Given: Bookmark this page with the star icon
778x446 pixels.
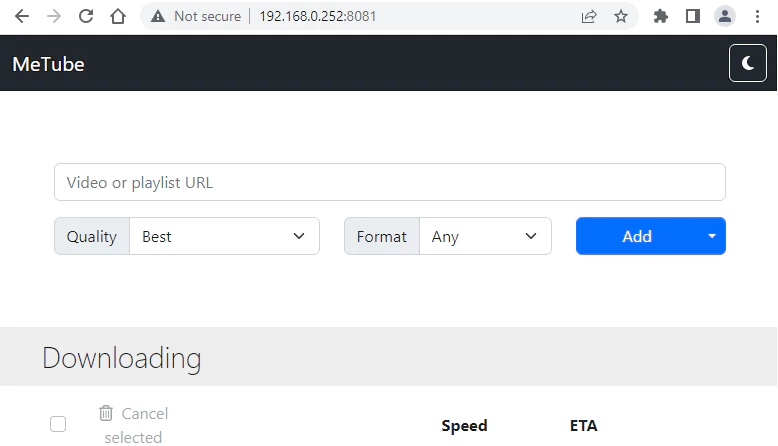Looking at the screenshot, I should [621, 16].
